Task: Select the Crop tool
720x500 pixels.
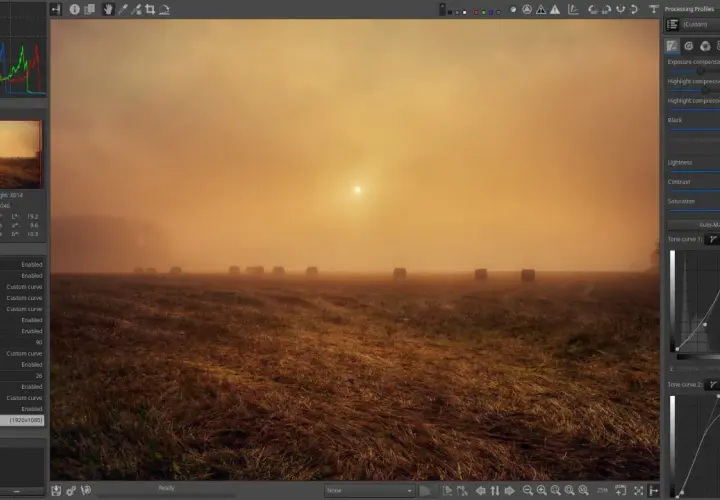Action: pos(150,9)
